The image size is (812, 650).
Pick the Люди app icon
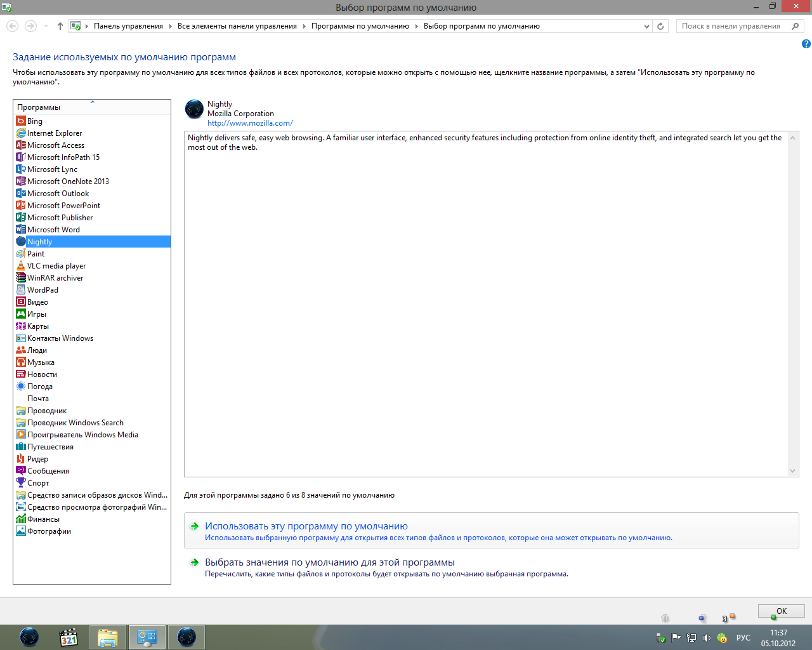click(21, 350)
